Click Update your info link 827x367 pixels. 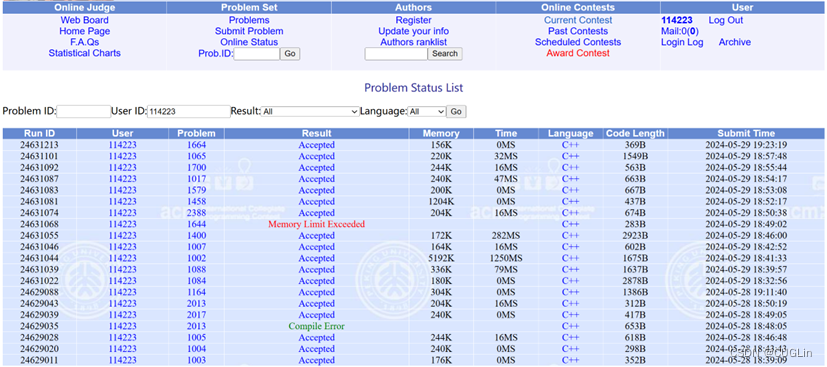pyautogui.click(x=414, y=31)
